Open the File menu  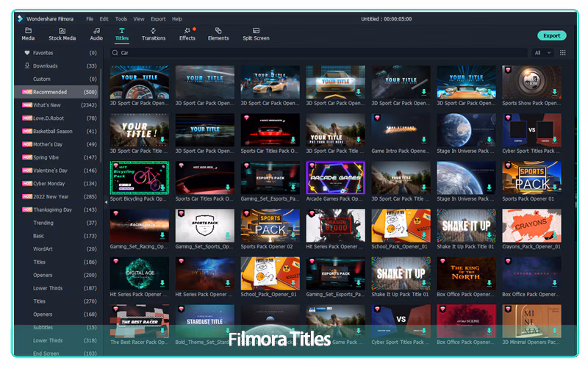click(90, 19)
